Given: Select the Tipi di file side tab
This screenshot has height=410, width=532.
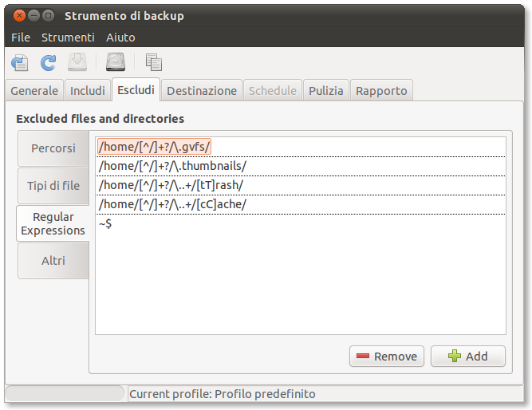Looking at the screenshot, I should click(x=53, y=186).
